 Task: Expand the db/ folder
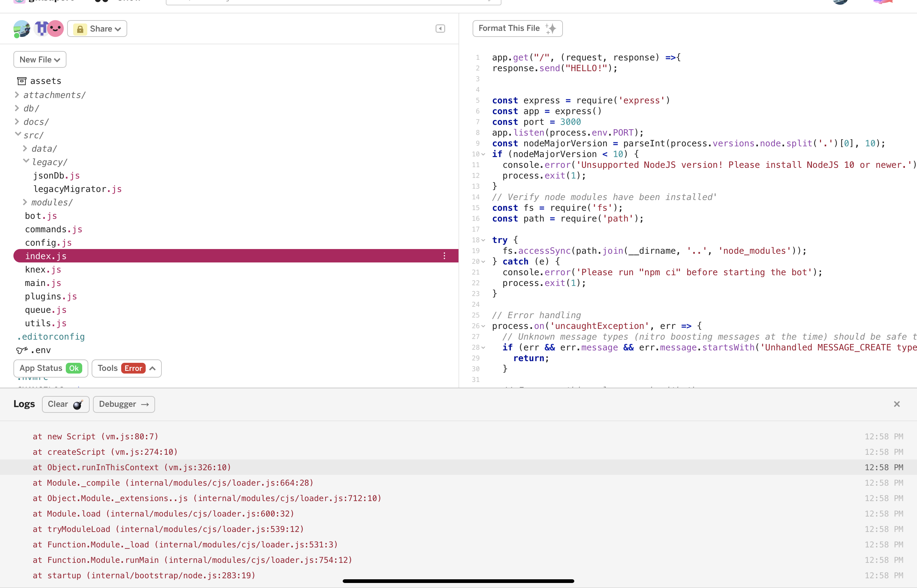[27, 108]
